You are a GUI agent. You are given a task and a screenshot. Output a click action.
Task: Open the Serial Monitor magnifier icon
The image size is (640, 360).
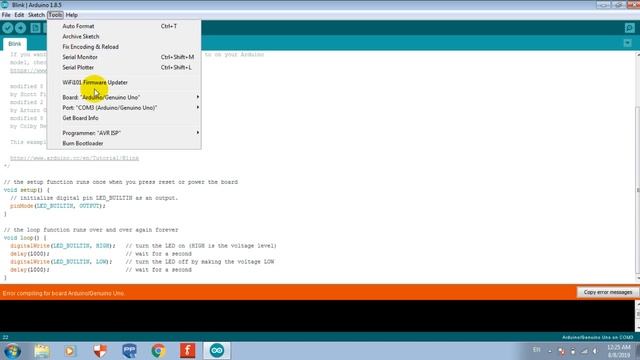[629, 28]
